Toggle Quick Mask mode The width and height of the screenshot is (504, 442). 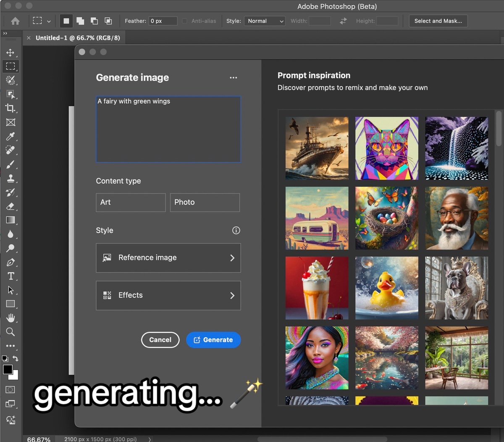pyautogui.click(x=10, y=390)
